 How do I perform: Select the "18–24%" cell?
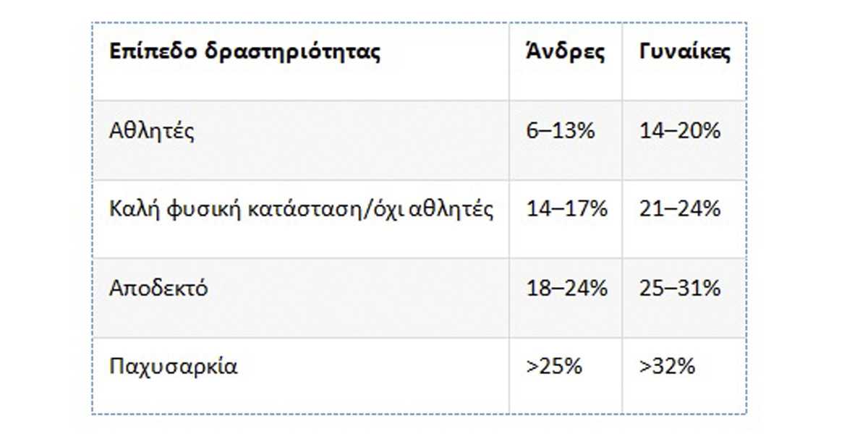click(566, 288)
